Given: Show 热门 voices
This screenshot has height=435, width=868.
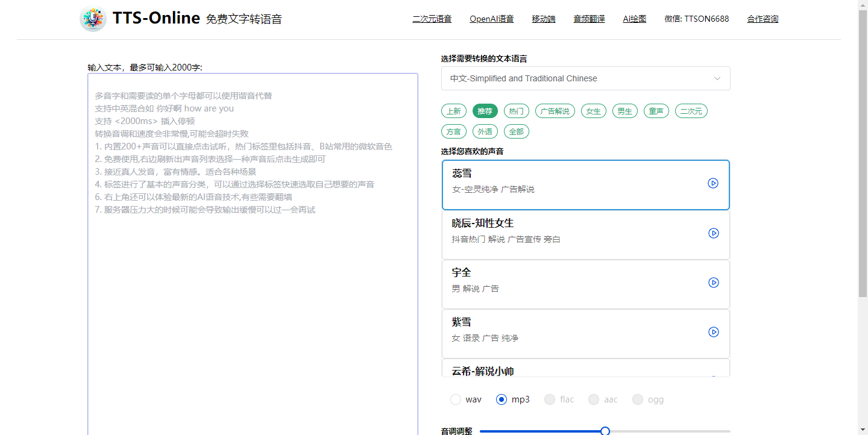Looking at the screenshot, I should tap(517, 111).
